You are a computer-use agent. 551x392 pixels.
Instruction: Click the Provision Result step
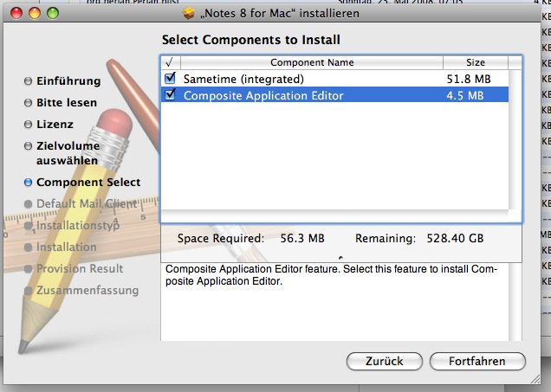[80, 269]
